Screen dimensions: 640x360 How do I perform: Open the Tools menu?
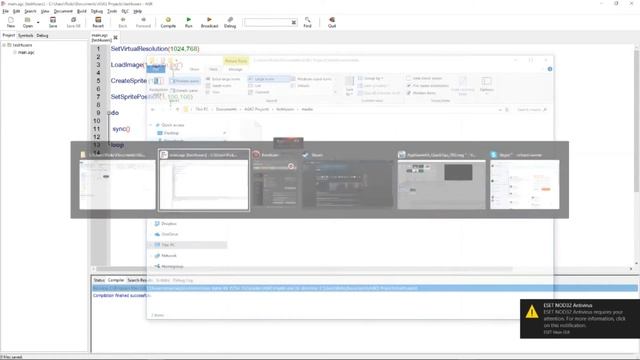click(x=112, y=11)
